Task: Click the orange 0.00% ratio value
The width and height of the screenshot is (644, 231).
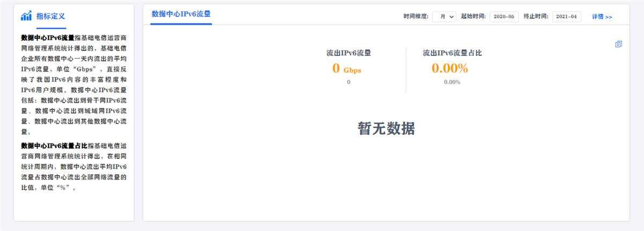Action: (450, 68)
